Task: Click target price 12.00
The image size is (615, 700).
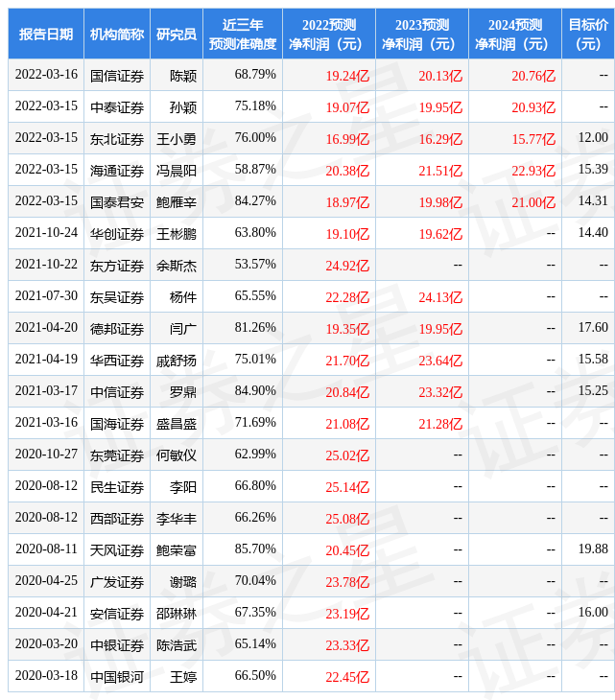Action: (593, 137)
